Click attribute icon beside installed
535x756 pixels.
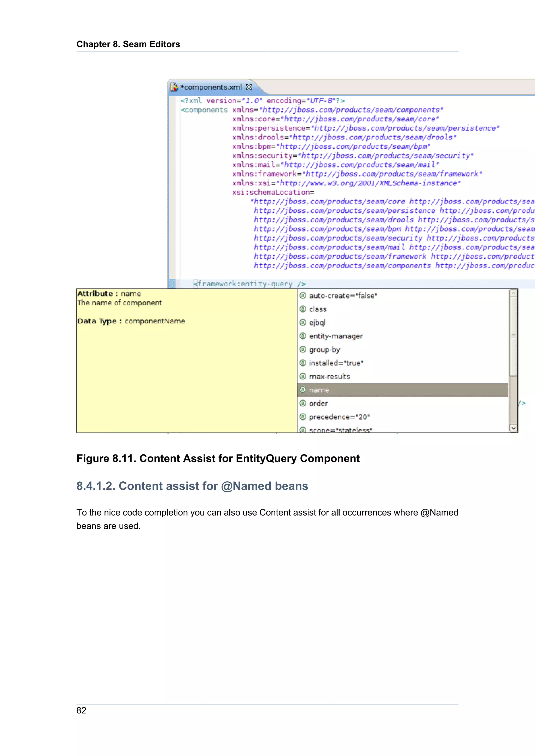[x=303, y=363]
